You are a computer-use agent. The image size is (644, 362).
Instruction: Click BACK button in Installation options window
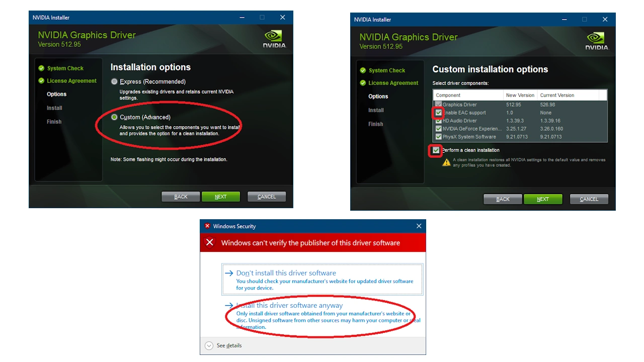click(x=181, y=197)
